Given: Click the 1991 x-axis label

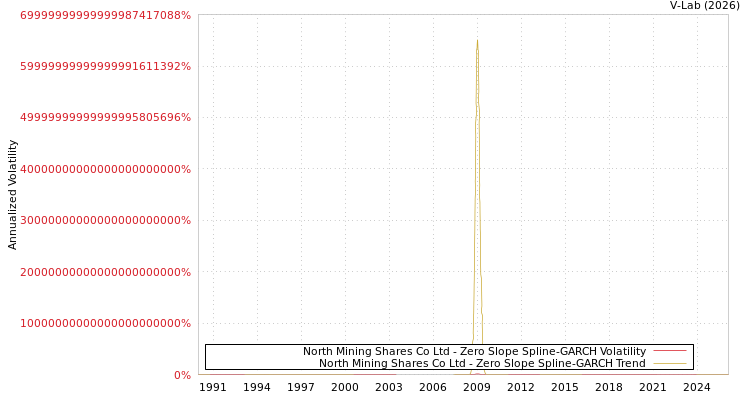Looking at the screenshot, I should (x=213, y=387).
